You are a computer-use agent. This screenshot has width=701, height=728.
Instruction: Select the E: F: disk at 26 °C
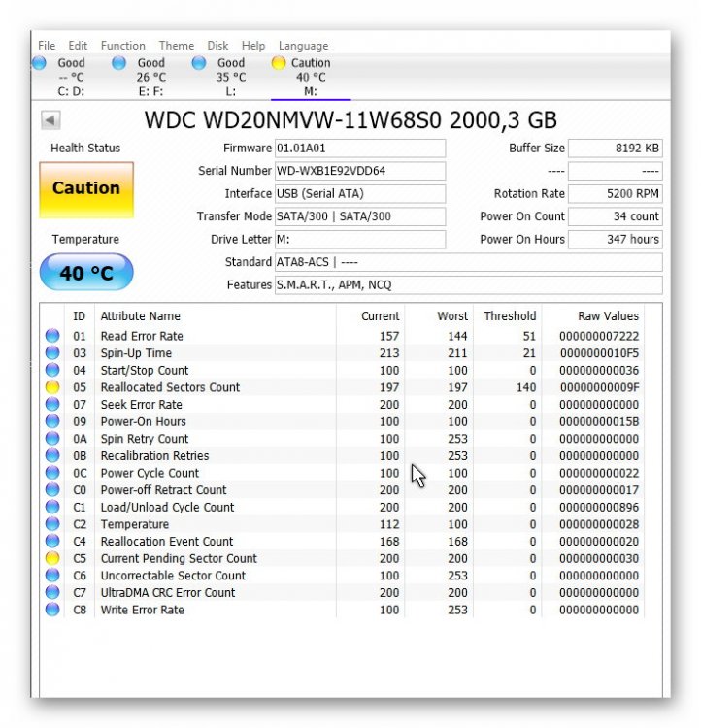151,77
